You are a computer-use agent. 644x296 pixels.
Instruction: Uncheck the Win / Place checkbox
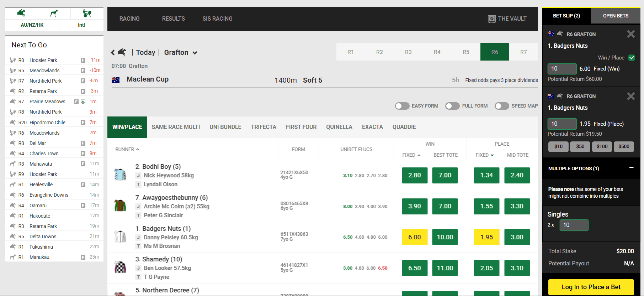tap(632, 58)
